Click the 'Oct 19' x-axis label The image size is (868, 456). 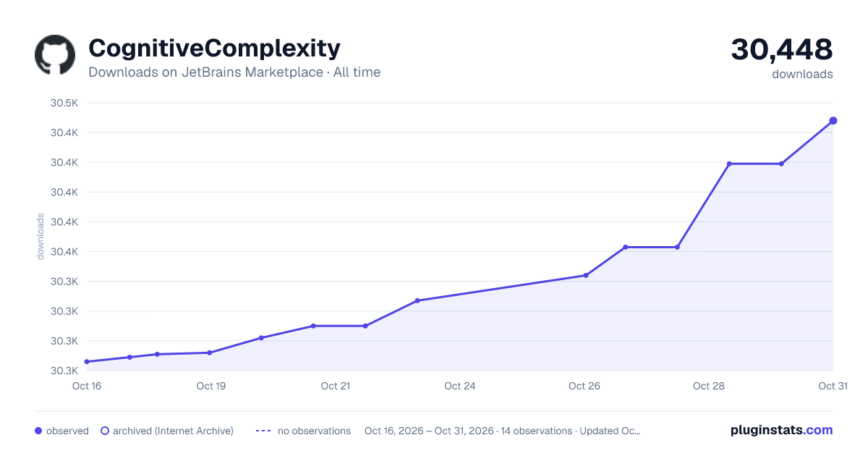211,386
